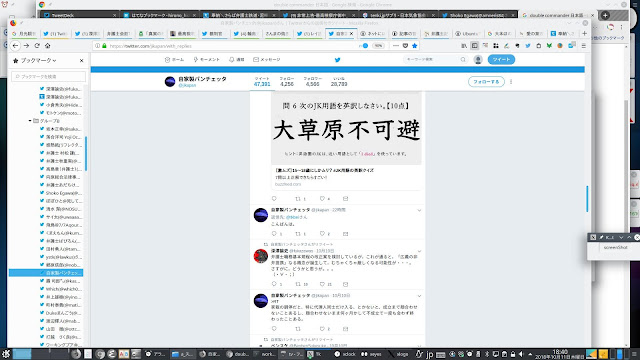The width and height of the screenshot is (640, 360).
Task: Open the Firefox hamburger menu
Action: tap(584, 46)
